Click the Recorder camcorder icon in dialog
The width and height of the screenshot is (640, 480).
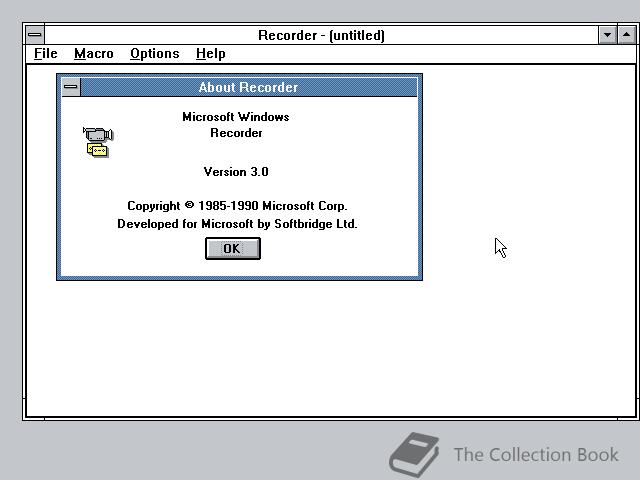tap(98, 142)
